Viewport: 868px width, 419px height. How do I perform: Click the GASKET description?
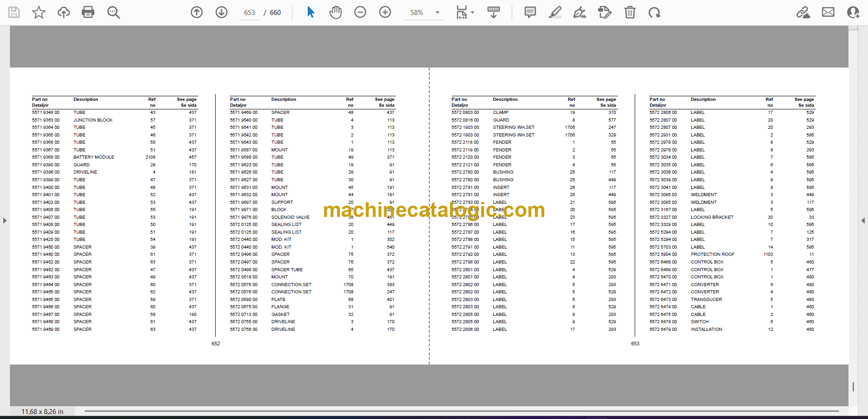281,315
